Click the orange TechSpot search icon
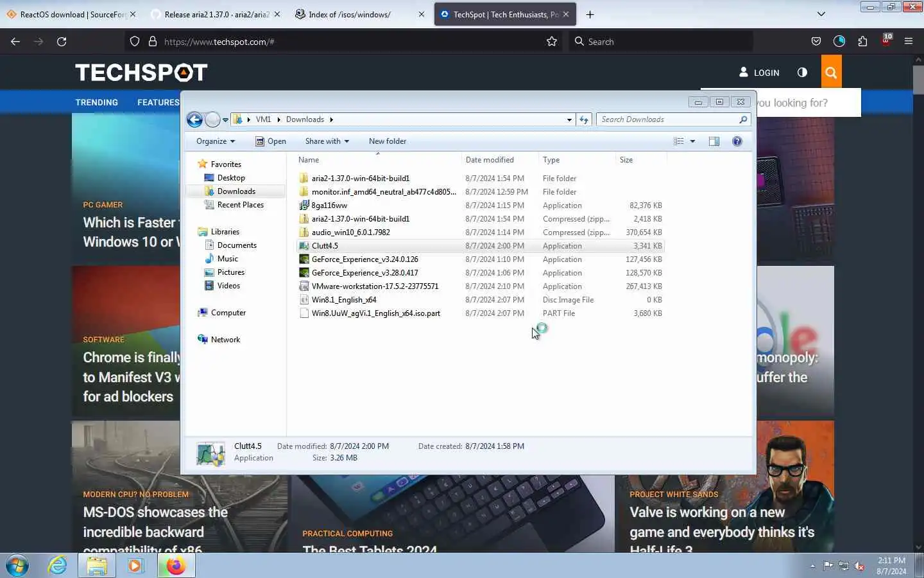Screen dimensions: 924x578 click(x=831, y=73)
